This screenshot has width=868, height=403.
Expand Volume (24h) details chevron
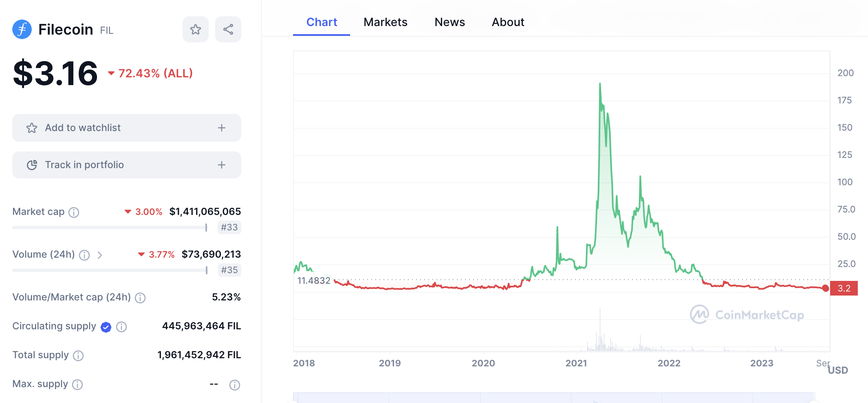point(100,255)
